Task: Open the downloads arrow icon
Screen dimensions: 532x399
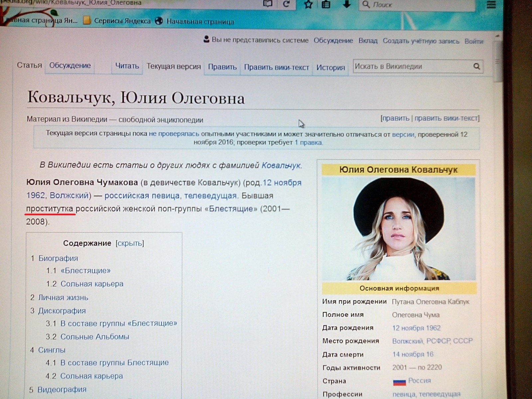Action: click(346, 4)
